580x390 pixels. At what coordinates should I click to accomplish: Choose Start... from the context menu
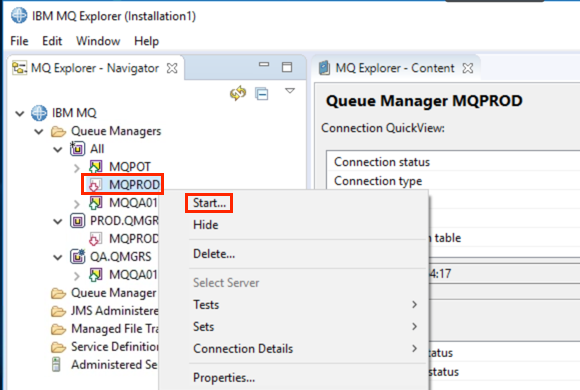[209, 203]
